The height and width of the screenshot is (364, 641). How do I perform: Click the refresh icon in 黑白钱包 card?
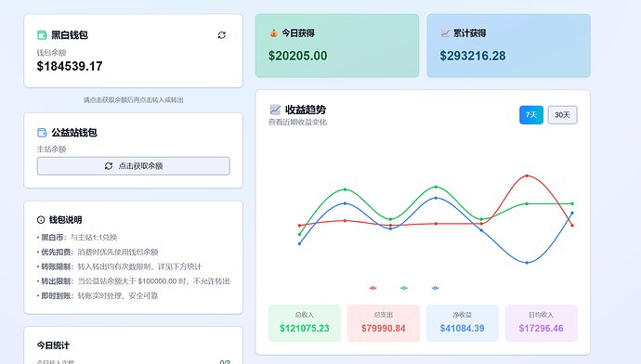click(x=222, y=35)
